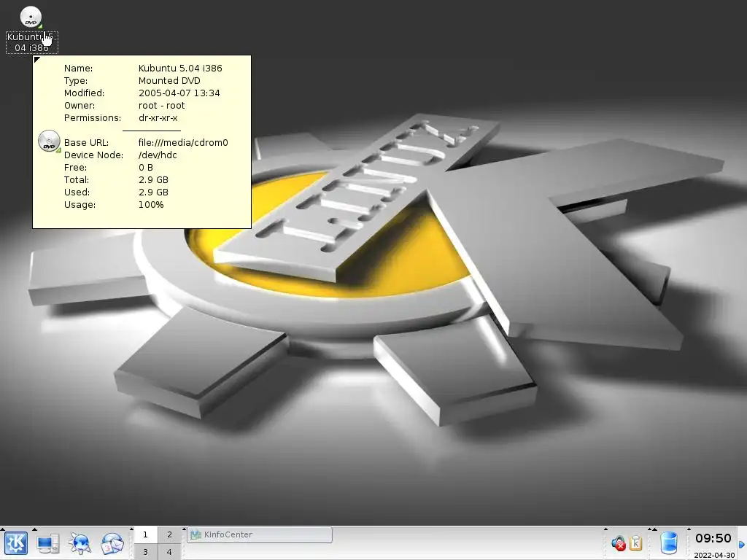Switch to virtual desktop 2
This screenshot has height=560, width=747.
click(169, 534)
